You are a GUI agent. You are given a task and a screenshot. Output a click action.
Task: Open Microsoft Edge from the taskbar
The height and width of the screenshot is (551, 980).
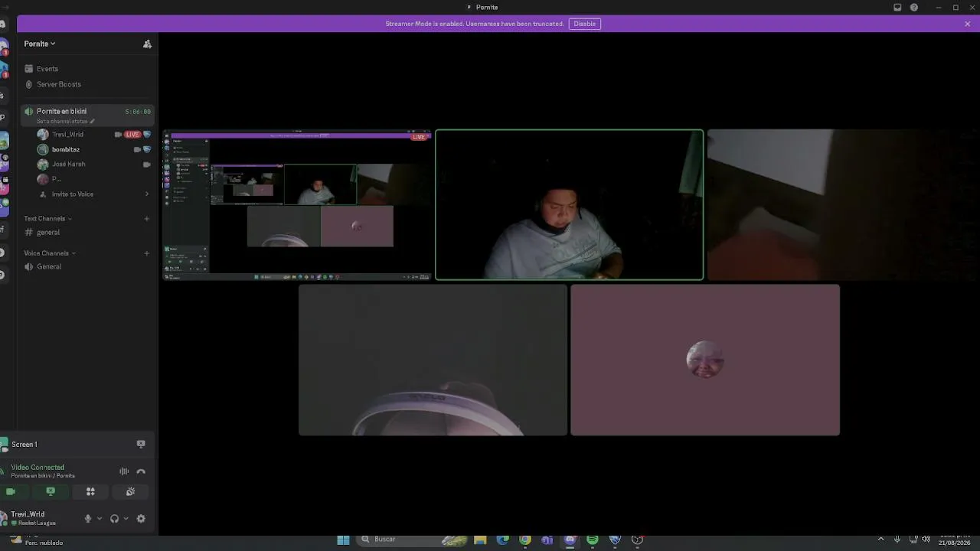503,540
